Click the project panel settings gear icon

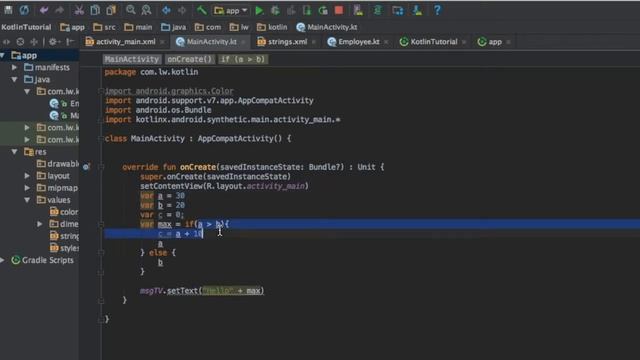click(53, 42)
